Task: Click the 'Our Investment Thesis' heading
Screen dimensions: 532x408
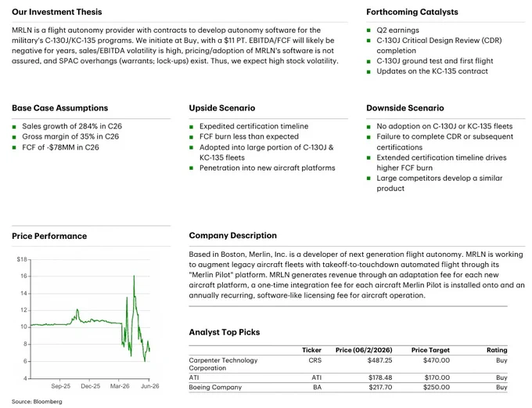Action: pyautogui.click(x=56, y=12)
